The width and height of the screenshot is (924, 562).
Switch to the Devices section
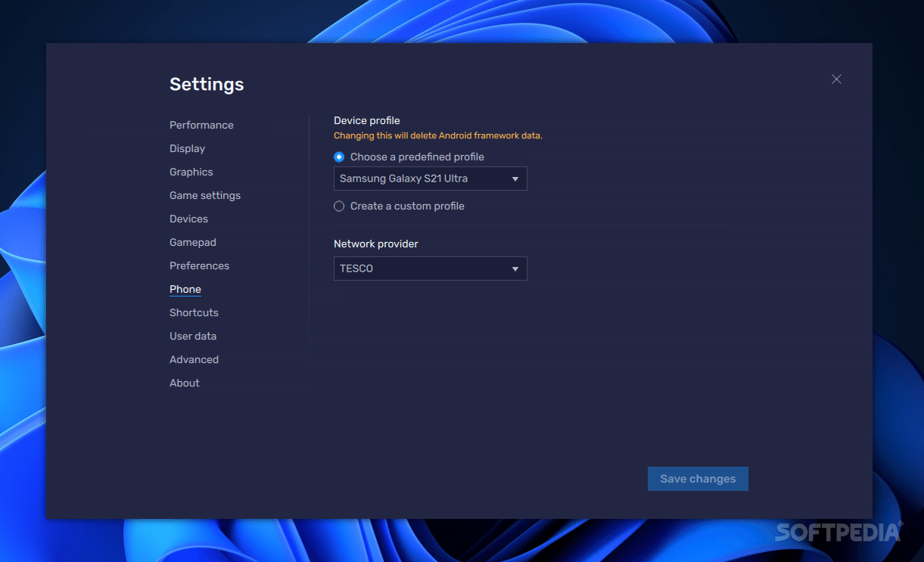tap(188, 219)
